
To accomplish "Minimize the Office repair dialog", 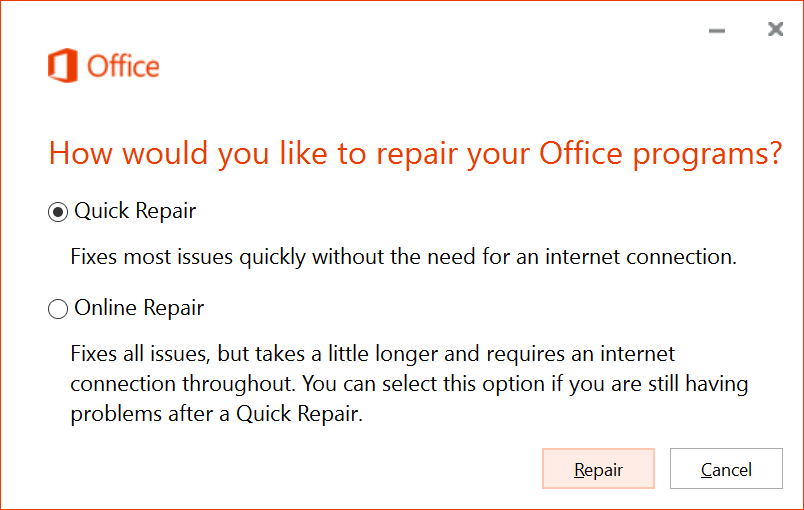I will [717, 31].
